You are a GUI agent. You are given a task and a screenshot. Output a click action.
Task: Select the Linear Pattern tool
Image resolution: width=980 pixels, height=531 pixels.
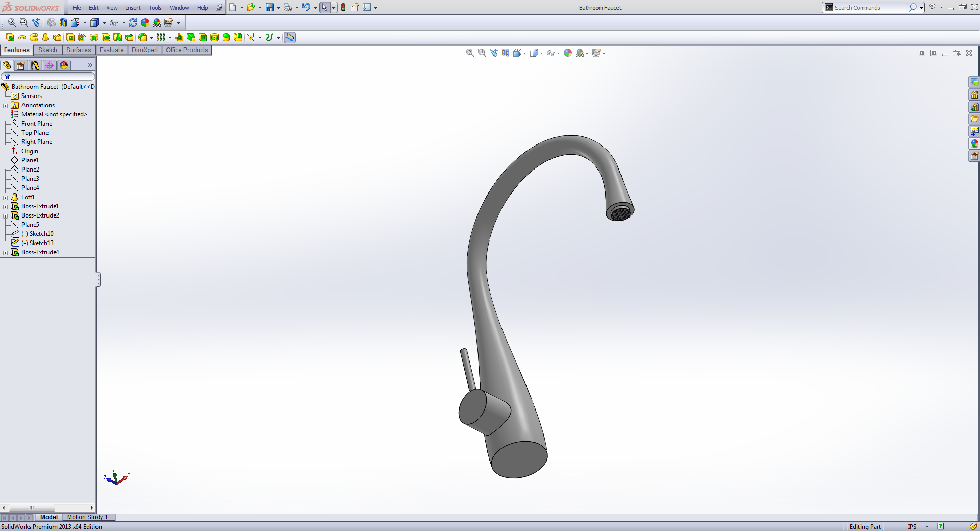pyautogui.click(x=161, y=37)
